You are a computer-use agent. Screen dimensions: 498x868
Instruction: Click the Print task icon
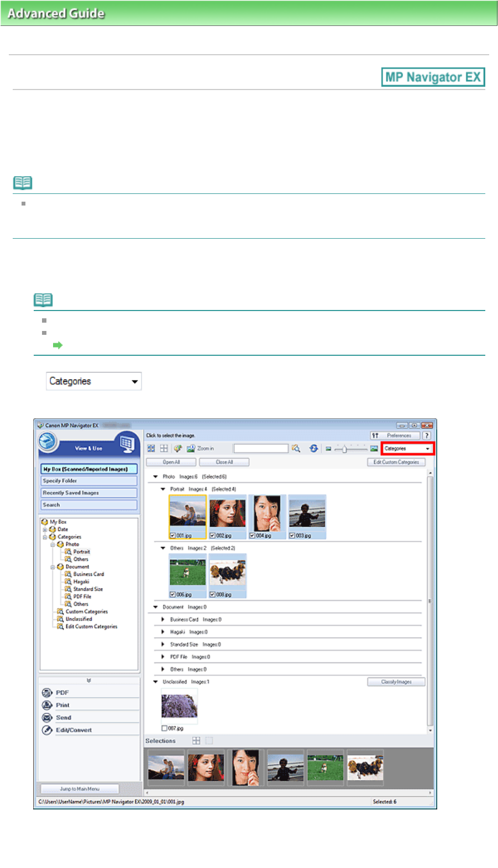pyautogui.click(x=47, y=705)
